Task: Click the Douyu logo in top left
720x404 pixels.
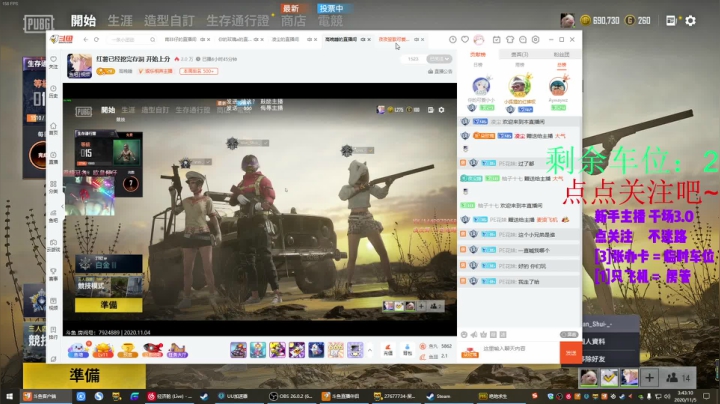Action: click(x=62, y=39)
